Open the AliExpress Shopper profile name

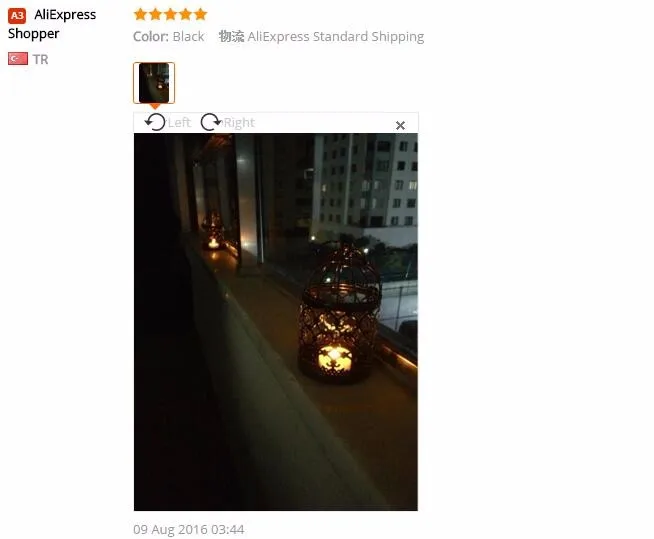(52, 24)
